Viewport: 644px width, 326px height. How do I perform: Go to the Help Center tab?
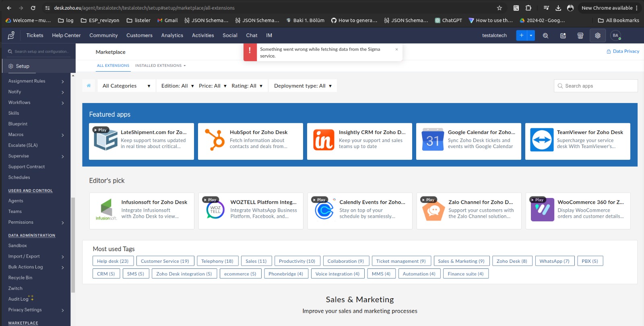(66, 35)
